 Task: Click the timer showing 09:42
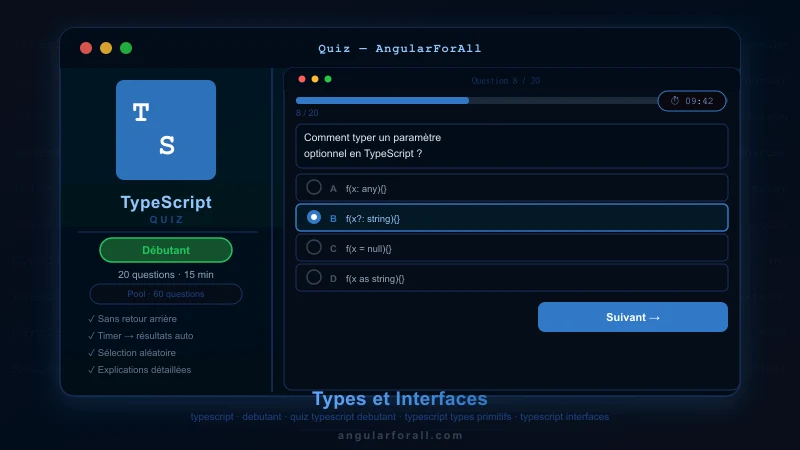pos(692,101)
